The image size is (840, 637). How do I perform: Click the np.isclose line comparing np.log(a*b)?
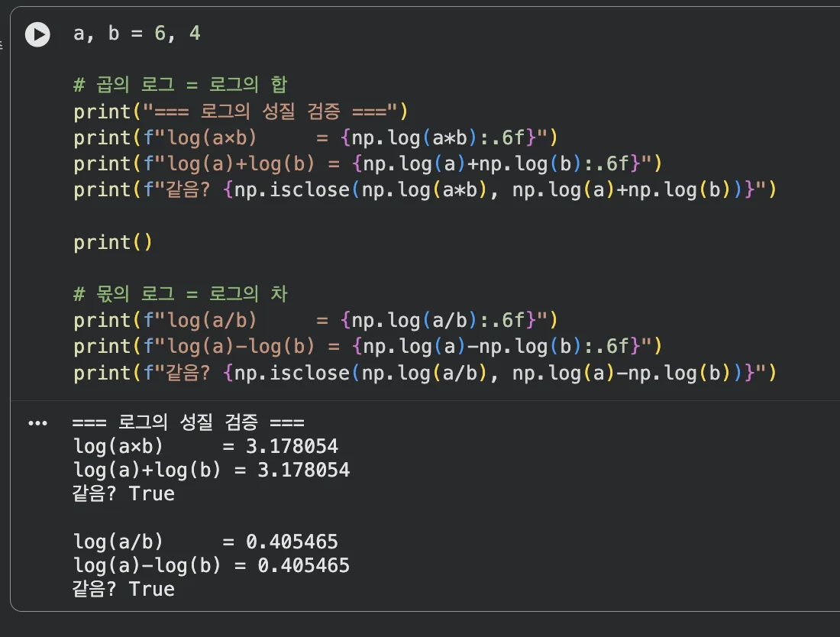(x=425, y=189)
